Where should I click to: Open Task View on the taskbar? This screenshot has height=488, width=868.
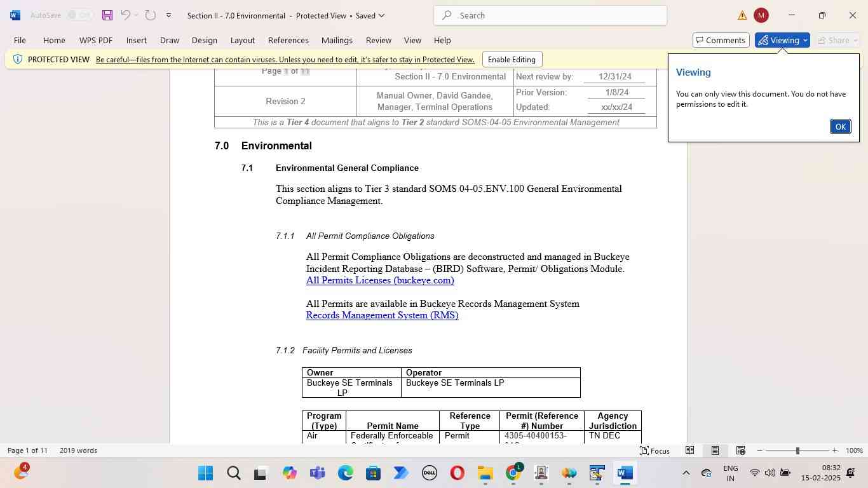point(261,473)
